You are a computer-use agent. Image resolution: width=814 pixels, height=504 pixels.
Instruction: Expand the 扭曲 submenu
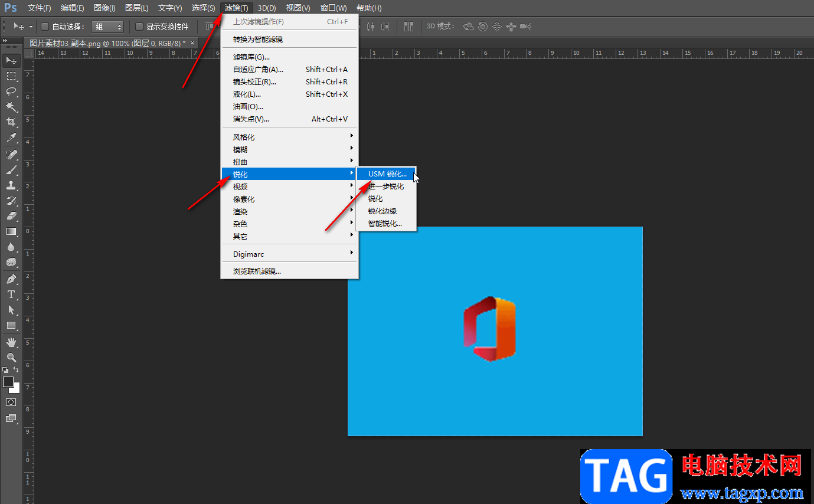[x=289, y=162]
